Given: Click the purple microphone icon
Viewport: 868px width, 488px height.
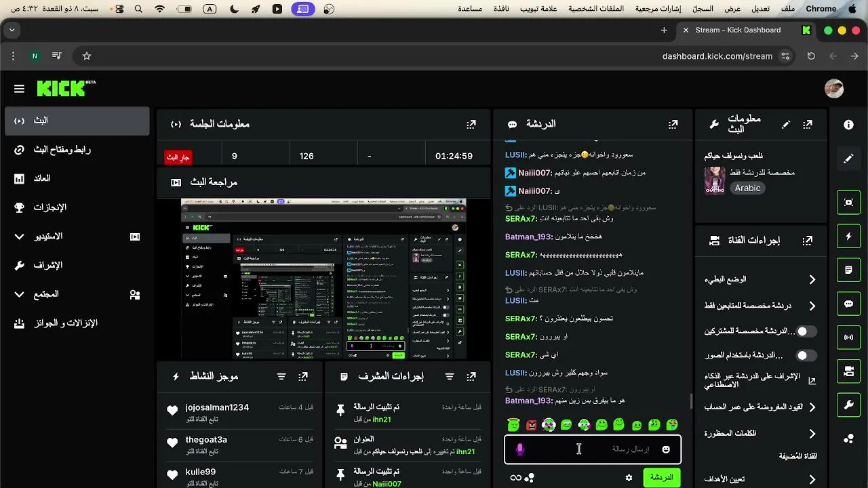Looking at the screenshot, I should pyautogui.click(x=520, y=449).
